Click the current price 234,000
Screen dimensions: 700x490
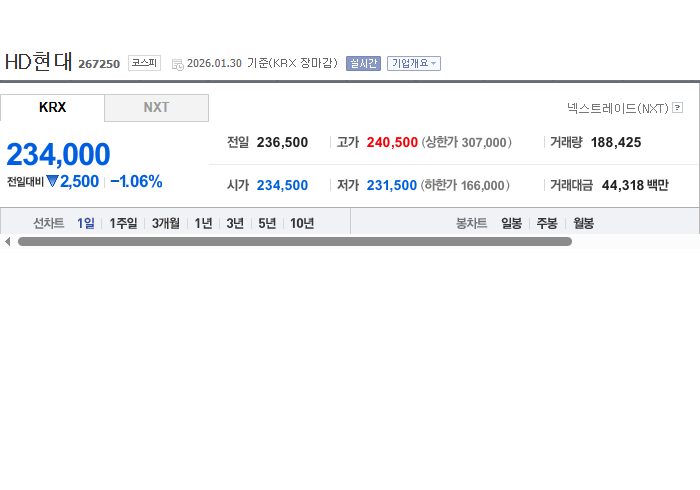[58, 154]
